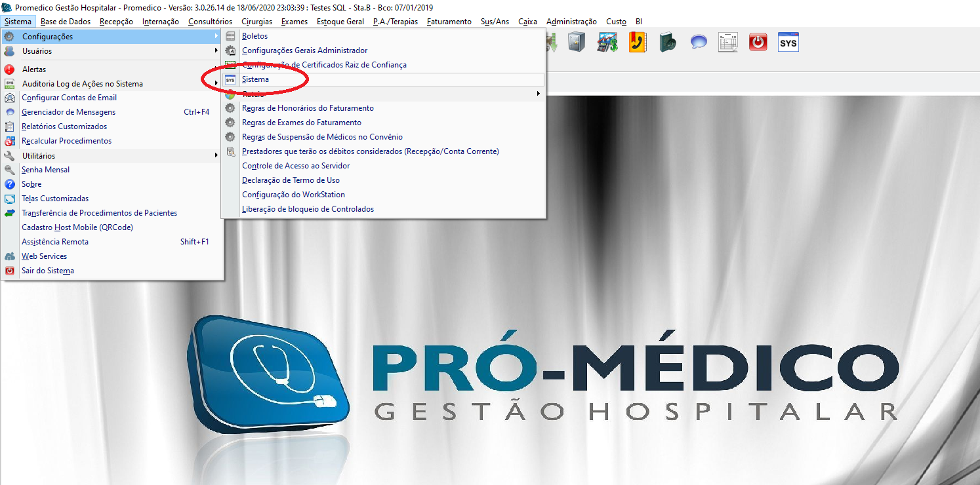980x485 pixels.
Task: Click the red power button toolbar icon
Action: pyautogui.click(x=758, y=43)
